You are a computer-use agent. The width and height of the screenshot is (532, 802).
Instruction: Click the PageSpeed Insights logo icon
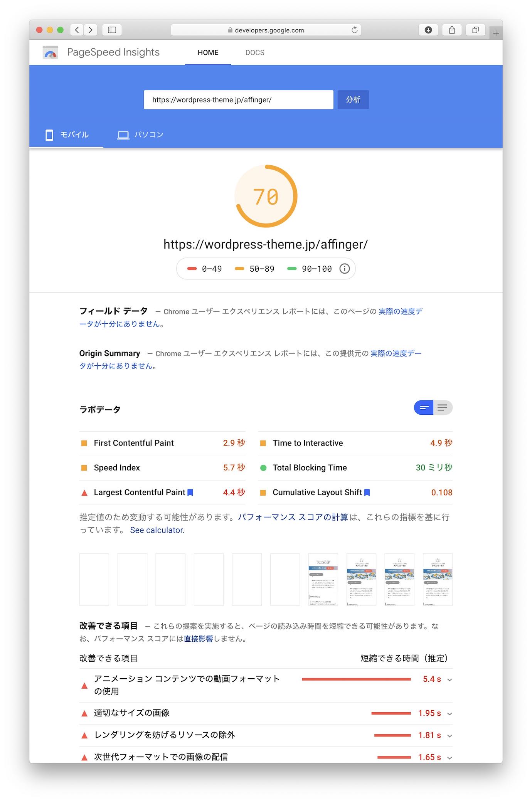(x=51, y=52)
